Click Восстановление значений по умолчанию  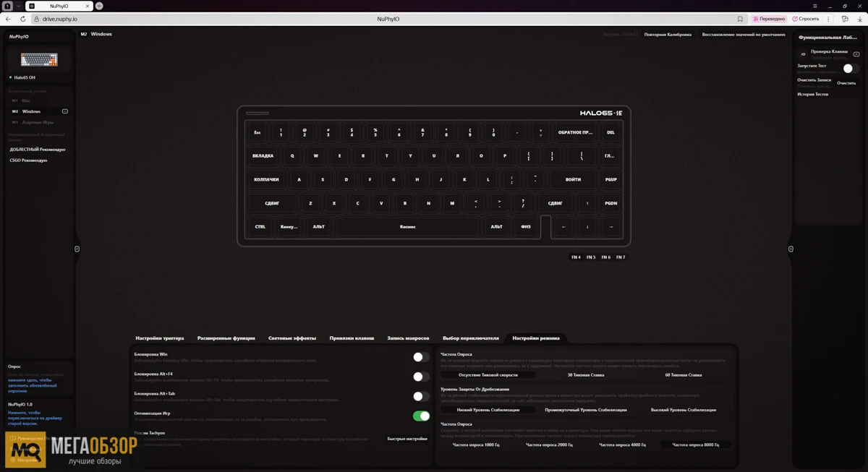click(x=744, y=35)
